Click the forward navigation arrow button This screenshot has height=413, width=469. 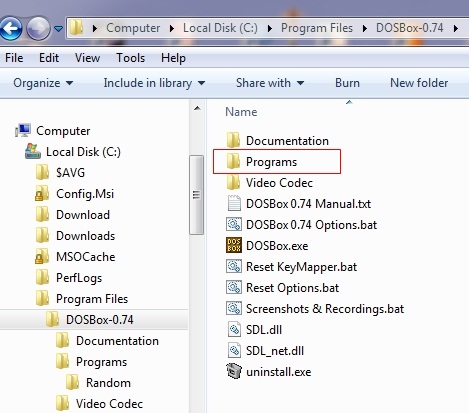coord(38,28)
